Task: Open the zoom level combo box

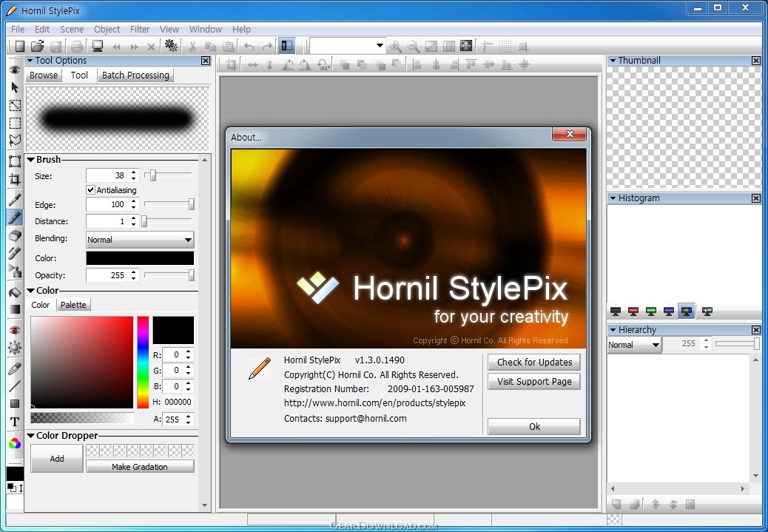Action: pyautogui.click(x=347, y=46)
